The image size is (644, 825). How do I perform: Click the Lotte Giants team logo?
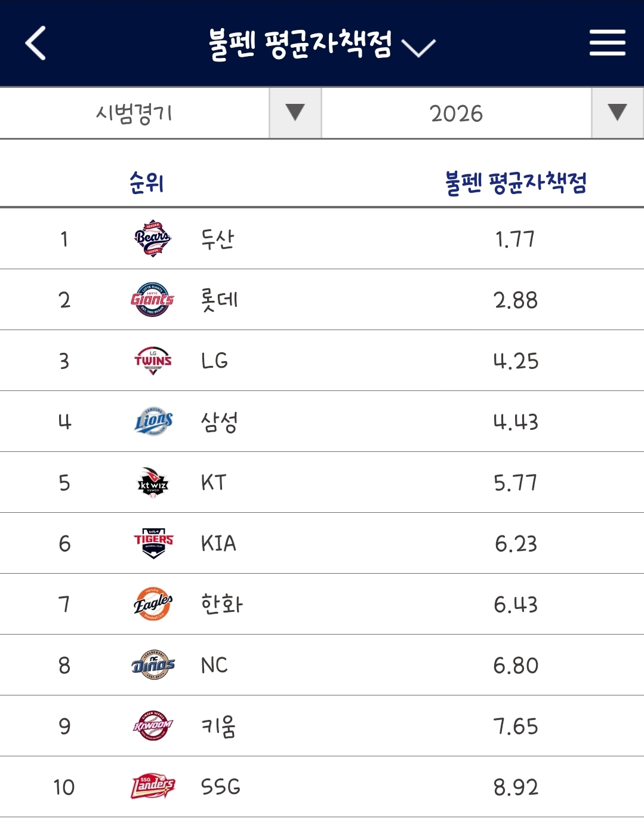pos(153,299)
